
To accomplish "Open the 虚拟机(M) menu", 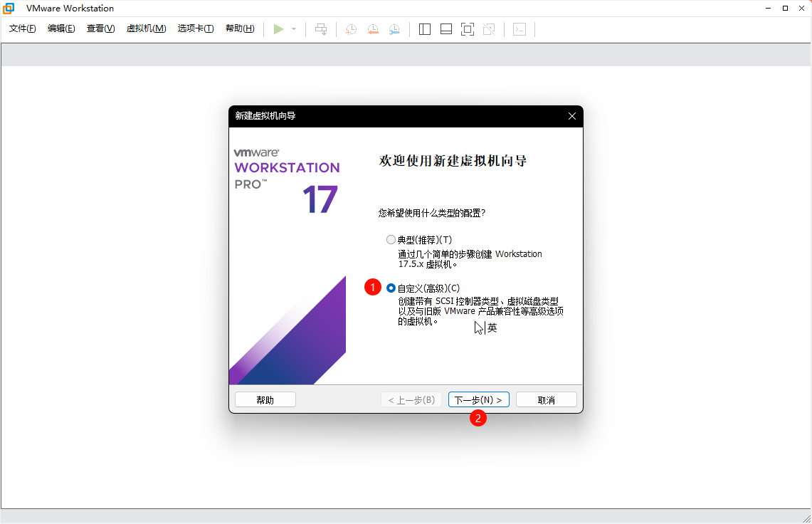I will point(146,28).
